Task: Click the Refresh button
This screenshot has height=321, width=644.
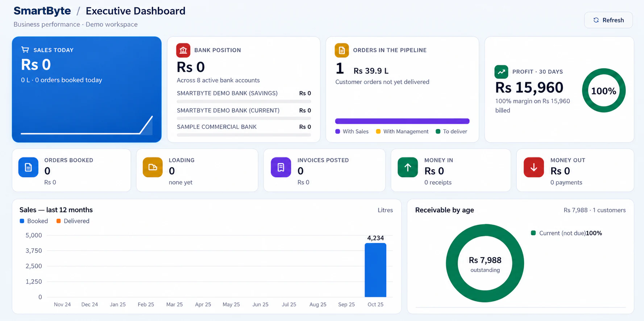Action: click(608, 20)
